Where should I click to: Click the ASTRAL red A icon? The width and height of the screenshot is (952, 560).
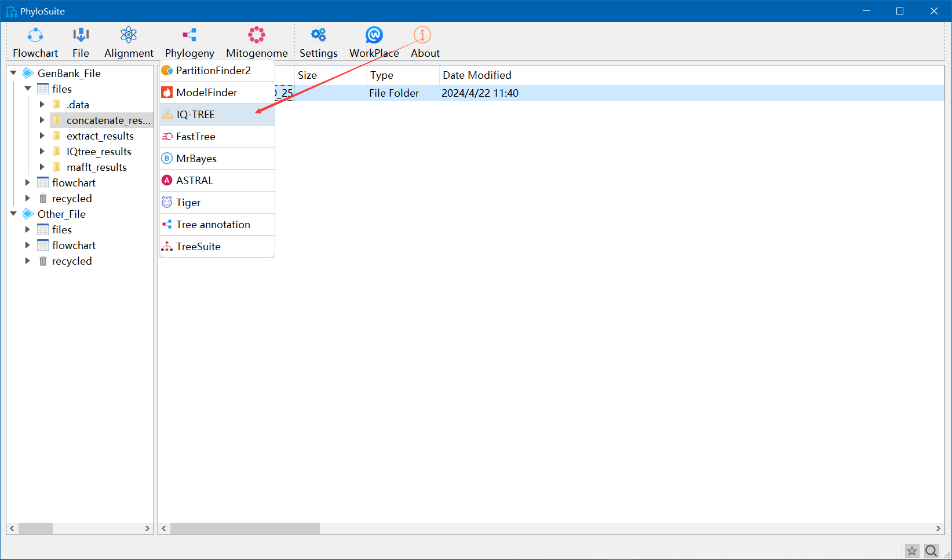pyautogui.click(x=167, y=181)
